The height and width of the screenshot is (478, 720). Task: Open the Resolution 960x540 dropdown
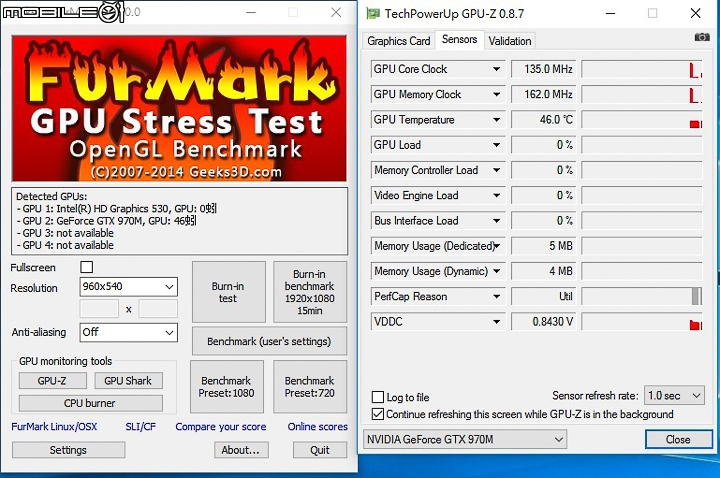coord(128,287)
